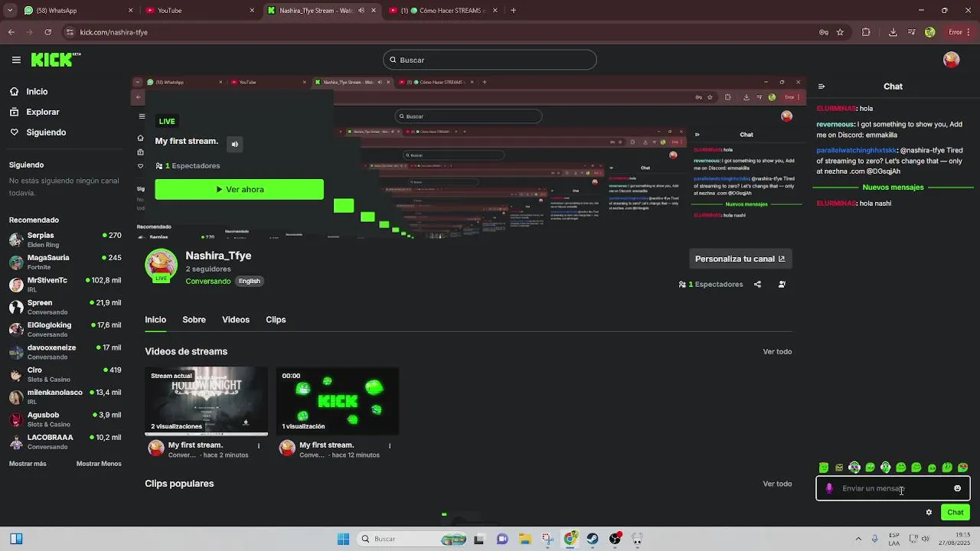Click the green Ver ahora button
The image size is (980, 551).
click(x=239, y=189)
